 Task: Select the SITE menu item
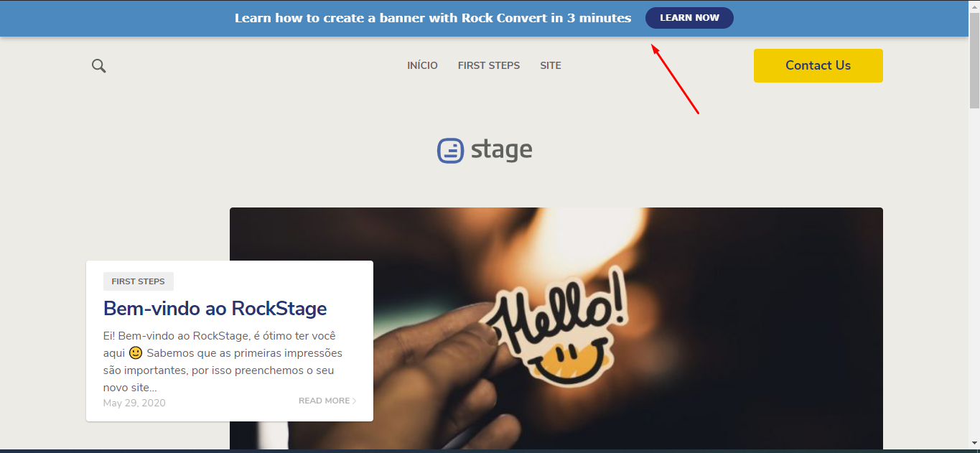click(x=551, y=65)
